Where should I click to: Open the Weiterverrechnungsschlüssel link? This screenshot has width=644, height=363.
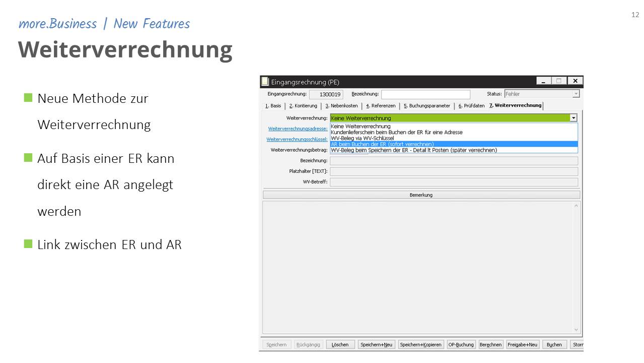coord(297,139)
